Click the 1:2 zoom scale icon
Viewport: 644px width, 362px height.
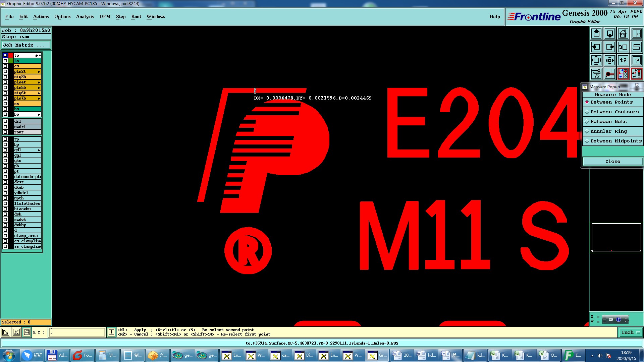pyautogui.click(x=623, y=60)
